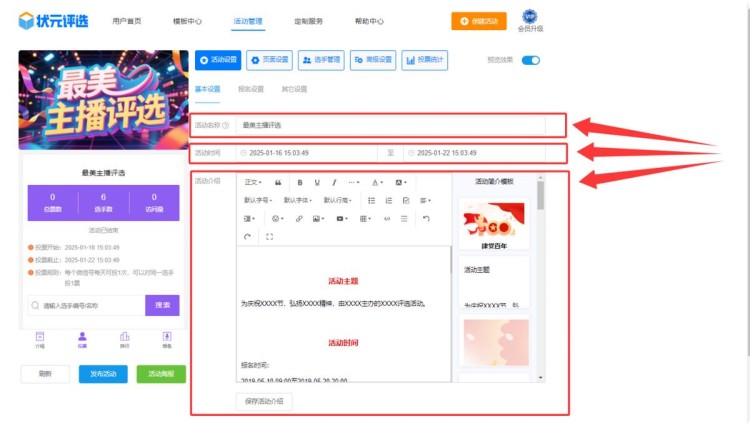Open the font color picker dropdown
Screen dimensions: 750x426
click(x=378, y=183)
